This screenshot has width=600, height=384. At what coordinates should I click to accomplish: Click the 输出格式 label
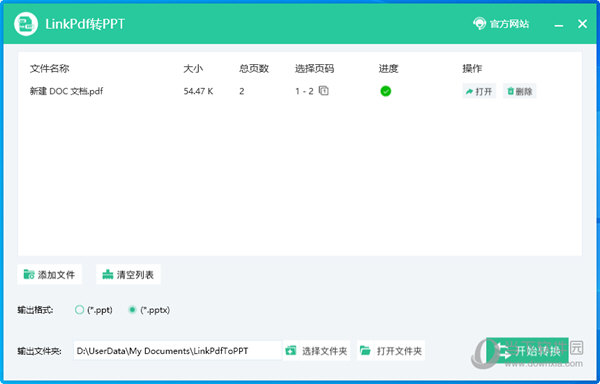pos(35,310)
